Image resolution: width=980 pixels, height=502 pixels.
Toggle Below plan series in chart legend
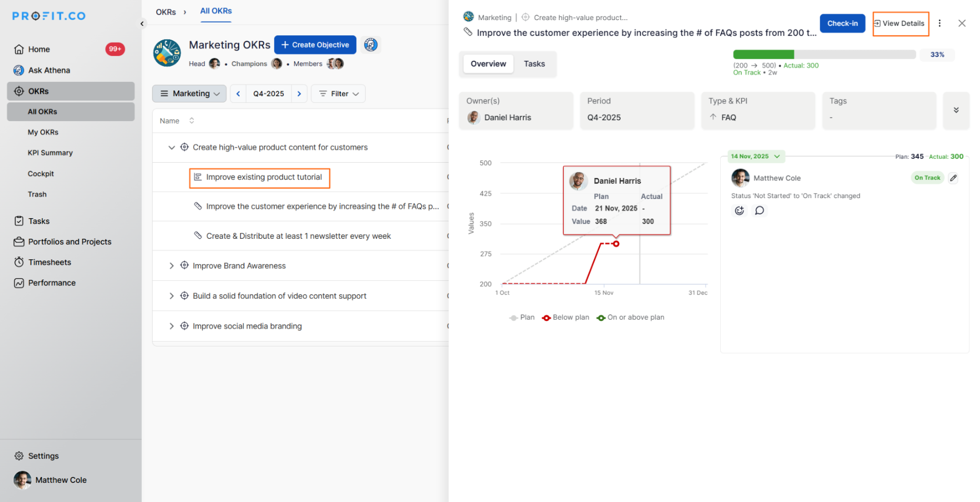pyautogui.click(x=565, y=317)
